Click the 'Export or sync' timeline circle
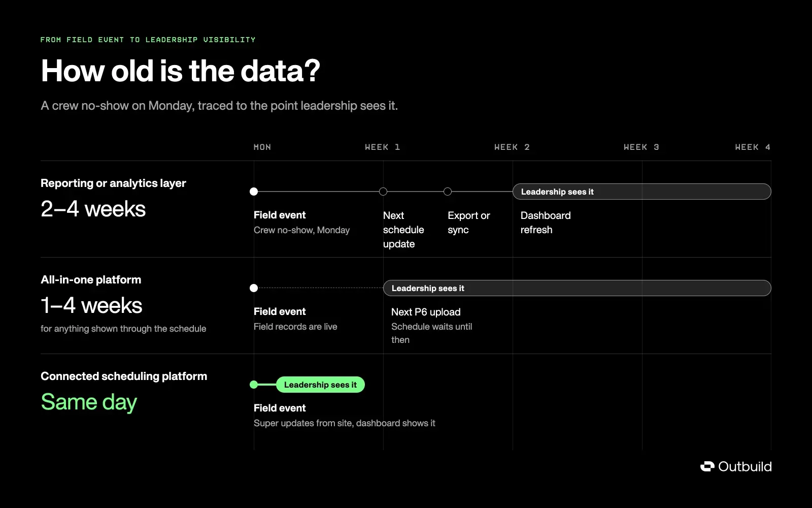Image resolution: width=812 pixels, height=508 pixels. tap(448, 192)
